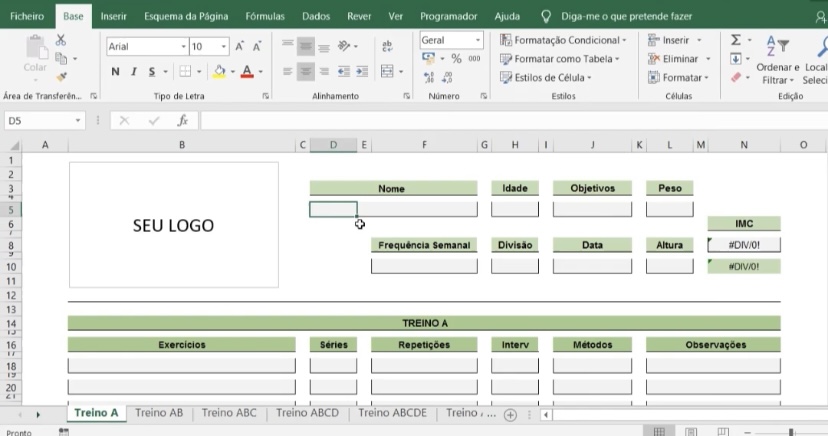Click the Formatar como Tabela button

(566, 59)
